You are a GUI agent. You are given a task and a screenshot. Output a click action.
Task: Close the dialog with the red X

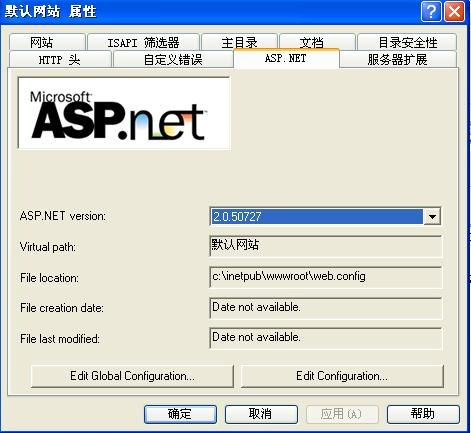tap(454, 12)
